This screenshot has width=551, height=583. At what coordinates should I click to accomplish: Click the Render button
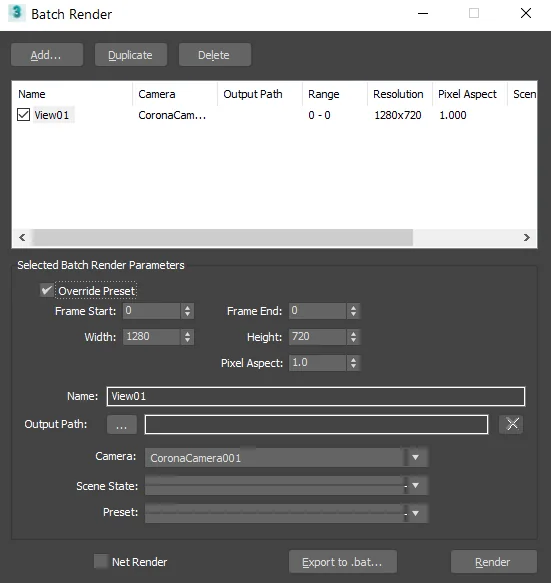pyautogui.click(x=493, y=562)
